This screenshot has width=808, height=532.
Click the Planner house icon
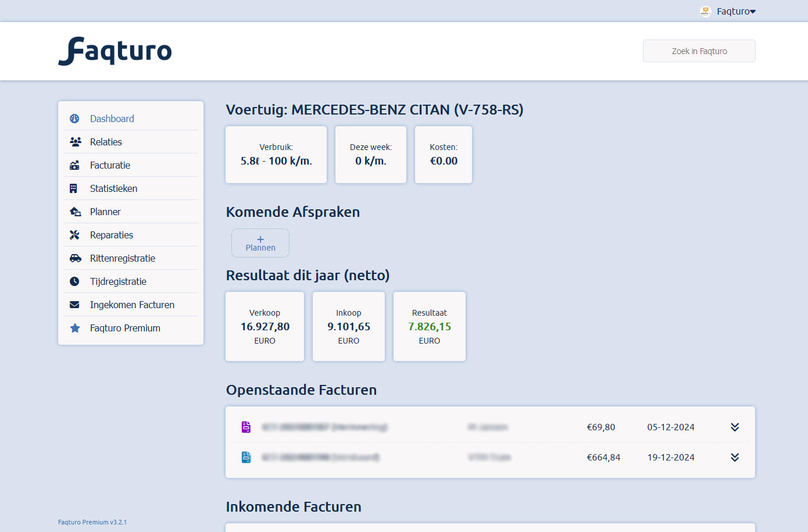tap(75, 212)
